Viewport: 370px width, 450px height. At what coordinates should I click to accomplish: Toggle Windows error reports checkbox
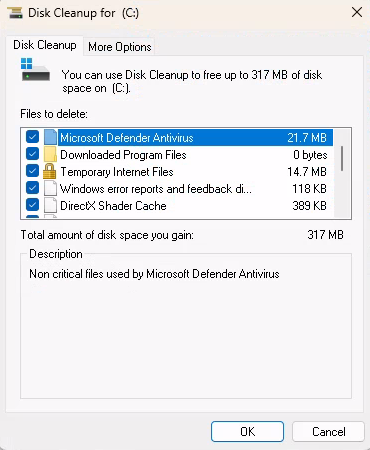[x=32, y=188]
